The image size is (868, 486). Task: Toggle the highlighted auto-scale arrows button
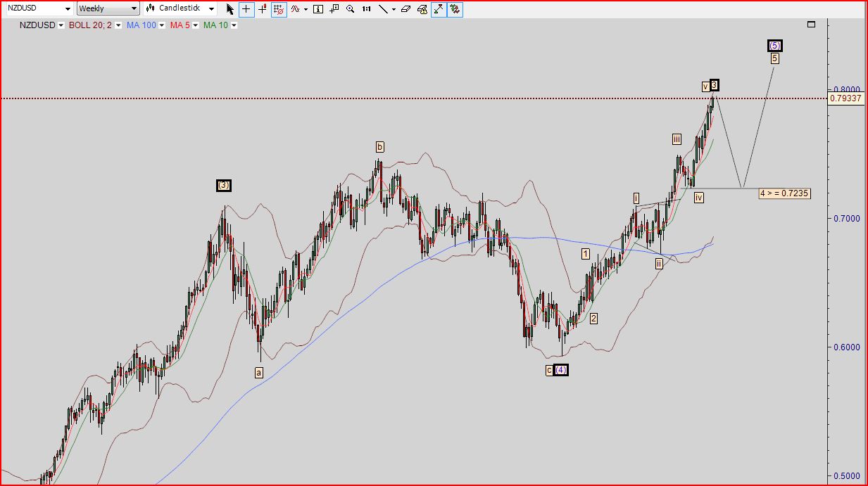coord(439,9)
